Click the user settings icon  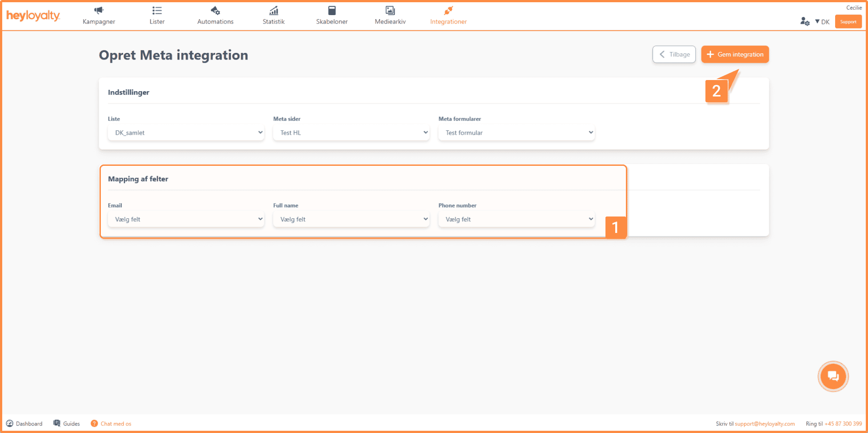point(804,21)
